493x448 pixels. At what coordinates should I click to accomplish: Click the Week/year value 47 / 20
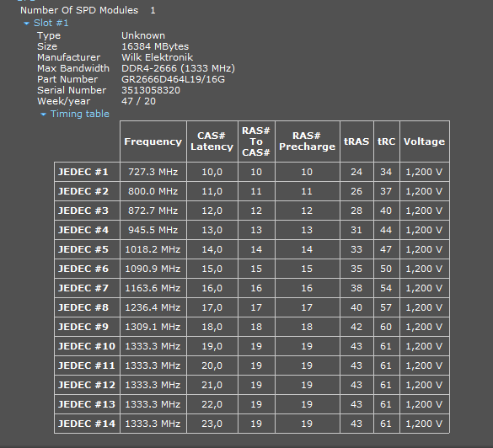pos(138,102)
